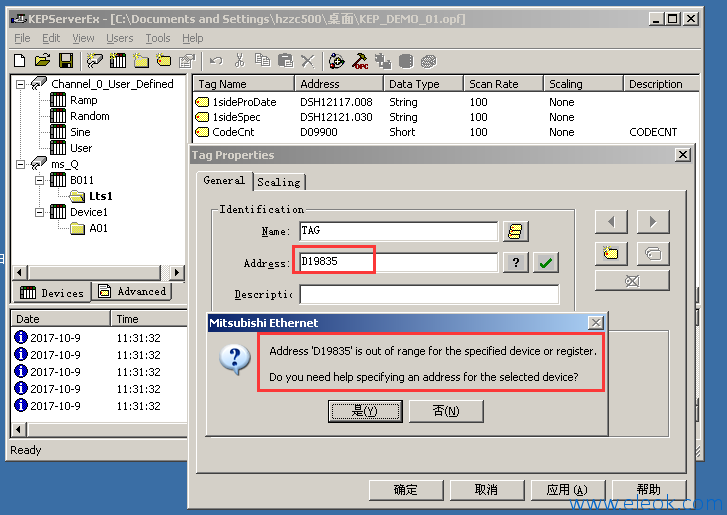This screenshot has height=515, width=727.
Task: Collapse the B011 device node
Action: click(x=40, y=180)
